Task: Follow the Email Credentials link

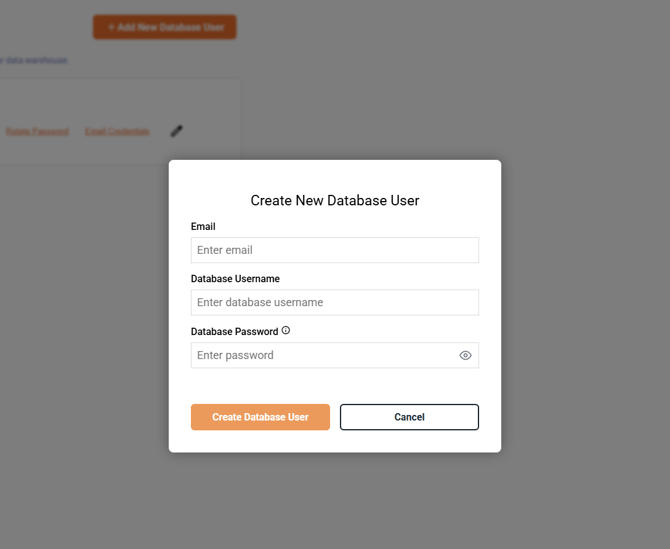Action: [117, 131]
